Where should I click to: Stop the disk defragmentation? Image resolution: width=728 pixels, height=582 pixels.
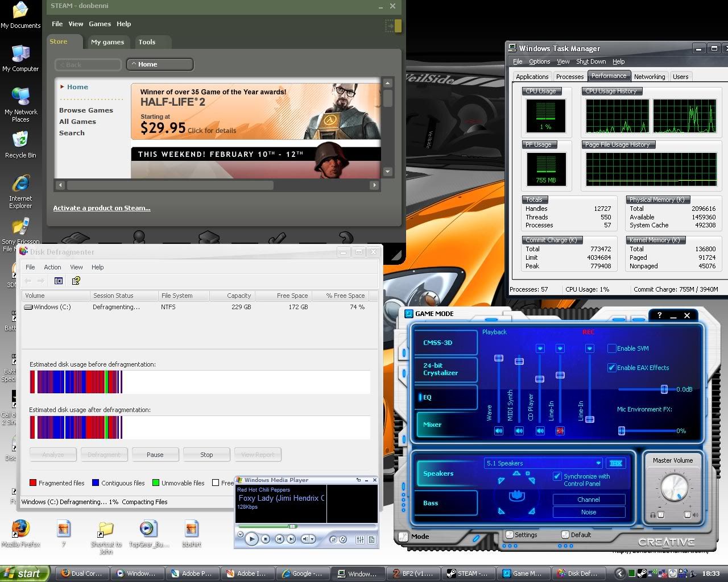pyautogui.click(x=206, y=455)
